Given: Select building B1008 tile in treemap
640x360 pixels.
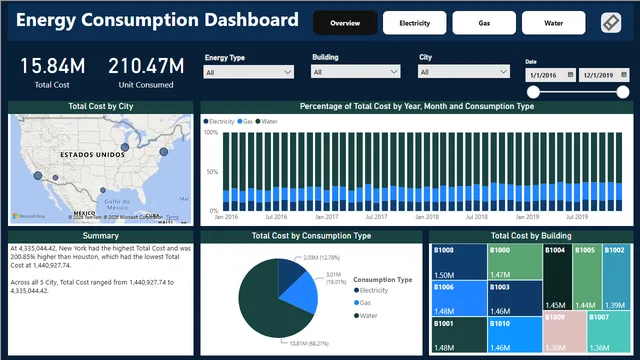Looking at the screenshot, I should coord(459,262).
